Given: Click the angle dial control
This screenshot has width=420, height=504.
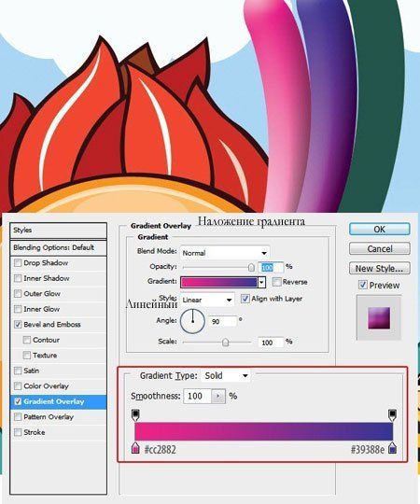Looking at the screenshot, I should [x=192, y=321].
